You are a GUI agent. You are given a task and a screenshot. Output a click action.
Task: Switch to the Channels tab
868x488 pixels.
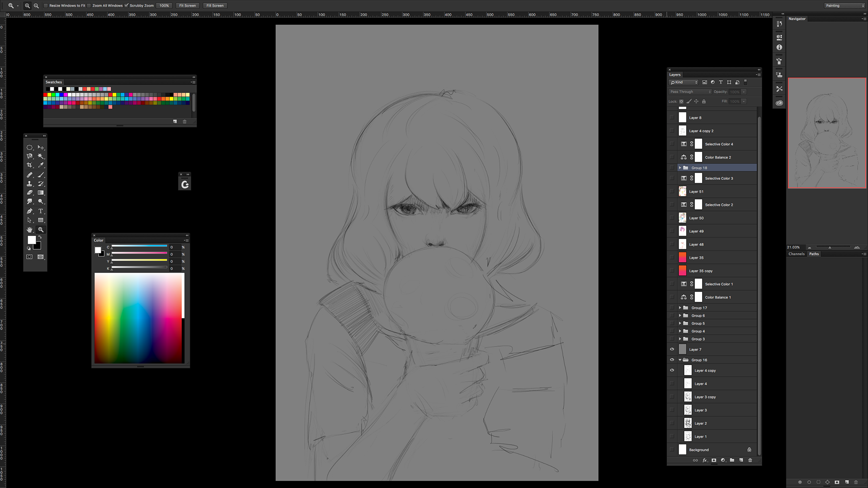pos(796,254)
